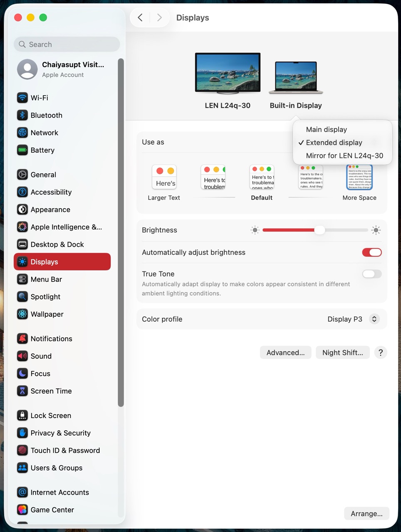401x532 pixels.
Task: Open the Lock Screen icon
Action: [22, 416]
